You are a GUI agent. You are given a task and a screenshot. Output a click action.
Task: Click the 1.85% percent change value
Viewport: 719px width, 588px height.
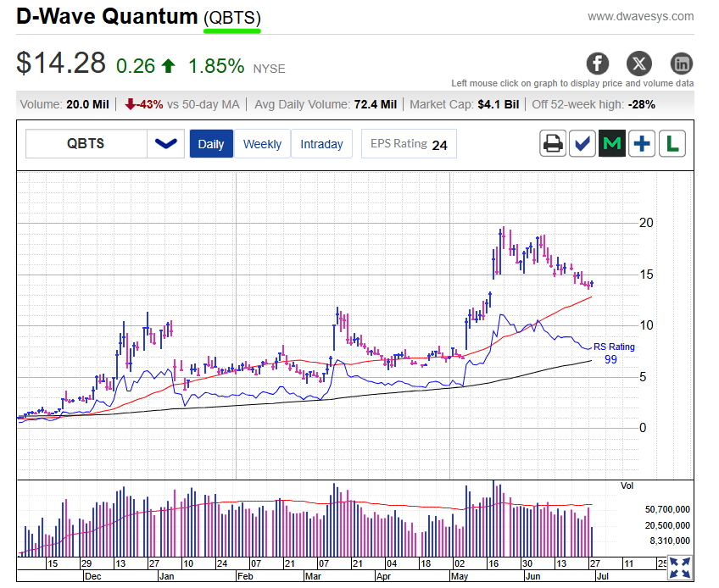pos(216,66)
